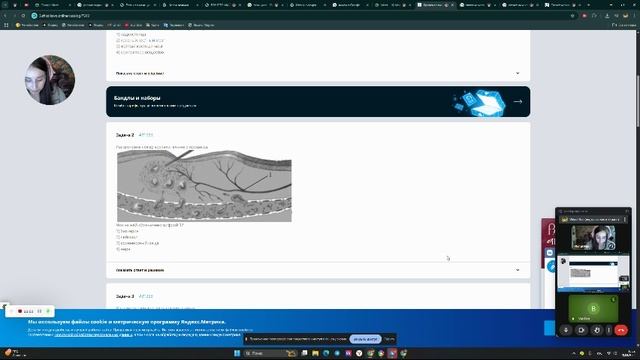
Task: Click the Windows Start button on taskbar
Action: coord(237,353)
